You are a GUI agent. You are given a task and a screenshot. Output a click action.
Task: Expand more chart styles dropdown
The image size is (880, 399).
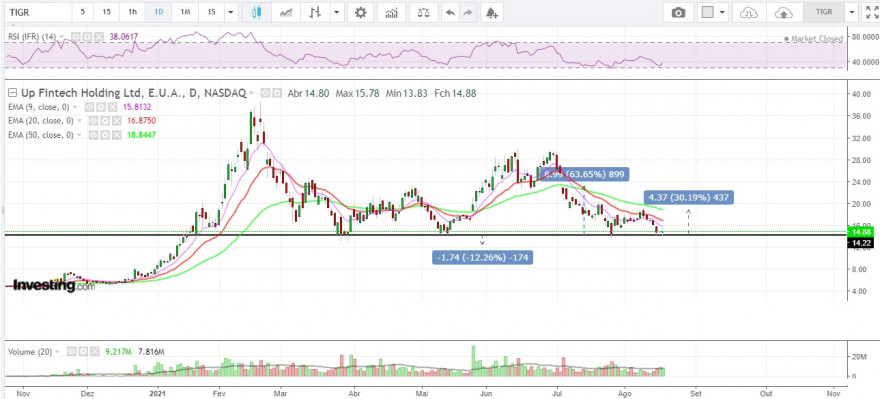[x=337, y=12]
